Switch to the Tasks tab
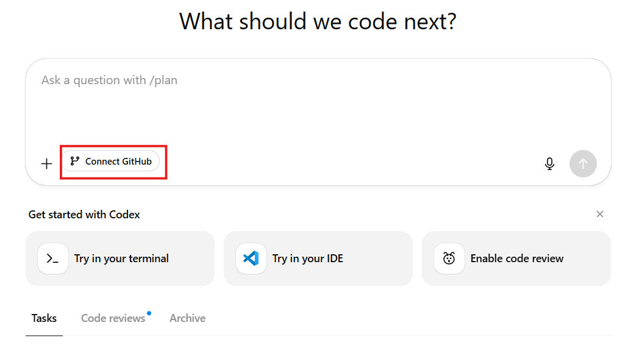Viewport: 628px width, 364px height. pos(44,318)
